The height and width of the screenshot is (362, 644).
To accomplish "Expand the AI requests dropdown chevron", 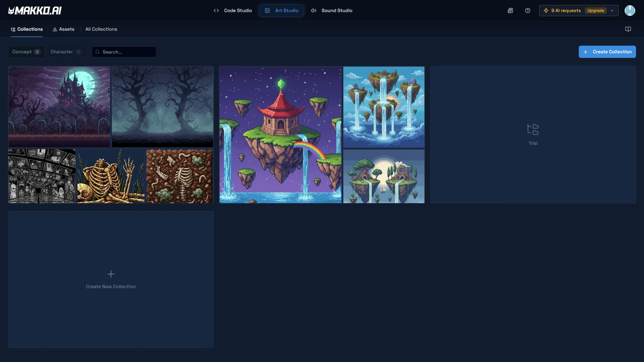I will click(x=612, y=11).
